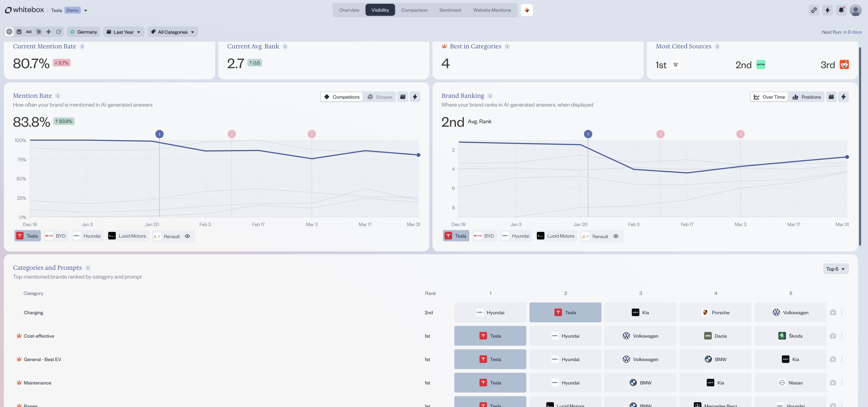The image size is (868, 407).
Task: Open the share link icon in the header
Action: pyautogui.click(x=813, y=10)
